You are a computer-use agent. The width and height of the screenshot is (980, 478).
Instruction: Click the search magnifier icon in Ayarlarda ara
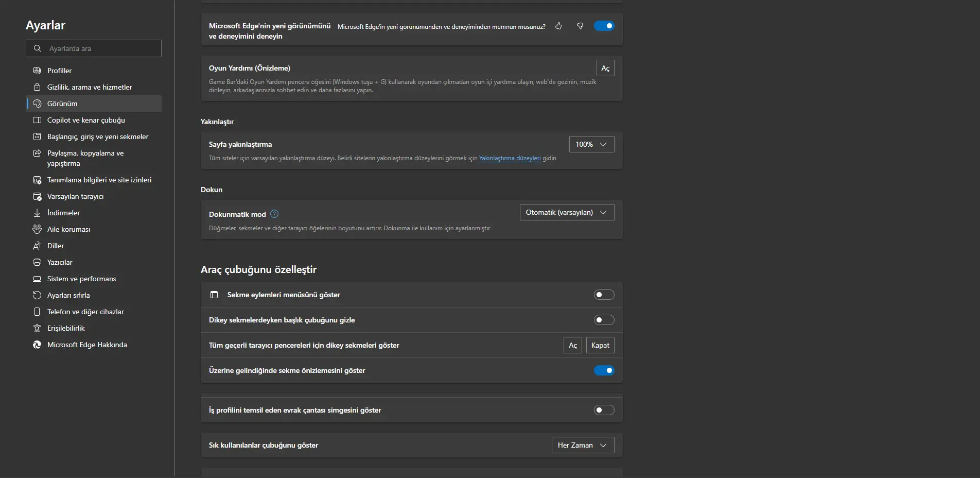[x=38, y=48]
